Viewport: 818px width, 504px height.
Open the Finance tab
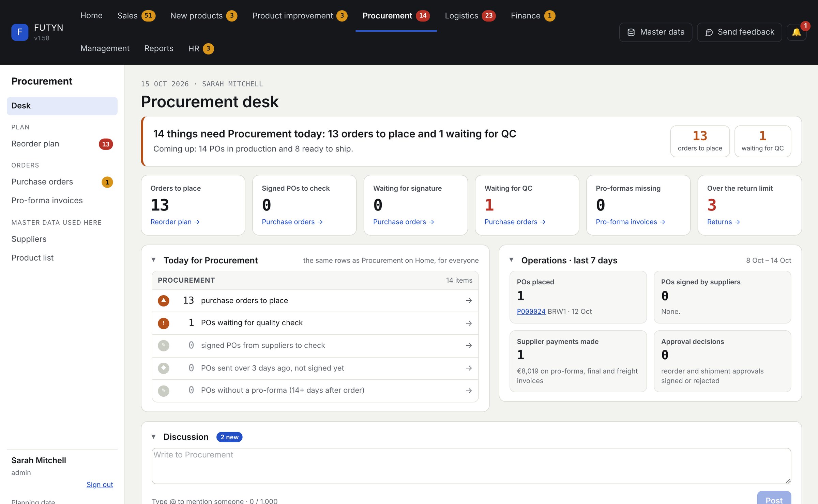point(533,16)
